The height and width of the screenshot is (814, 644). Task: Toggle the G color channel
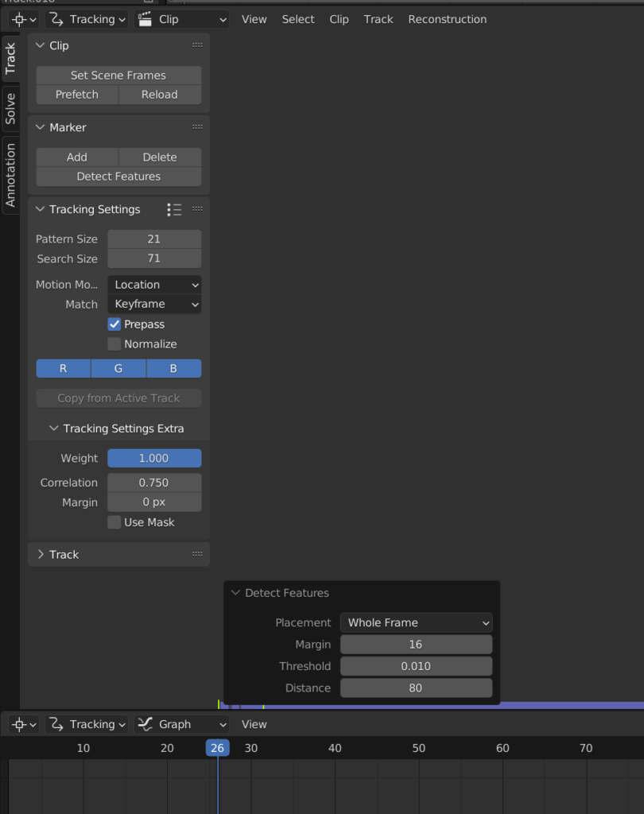pyautogui.click(x=118, y=369)
